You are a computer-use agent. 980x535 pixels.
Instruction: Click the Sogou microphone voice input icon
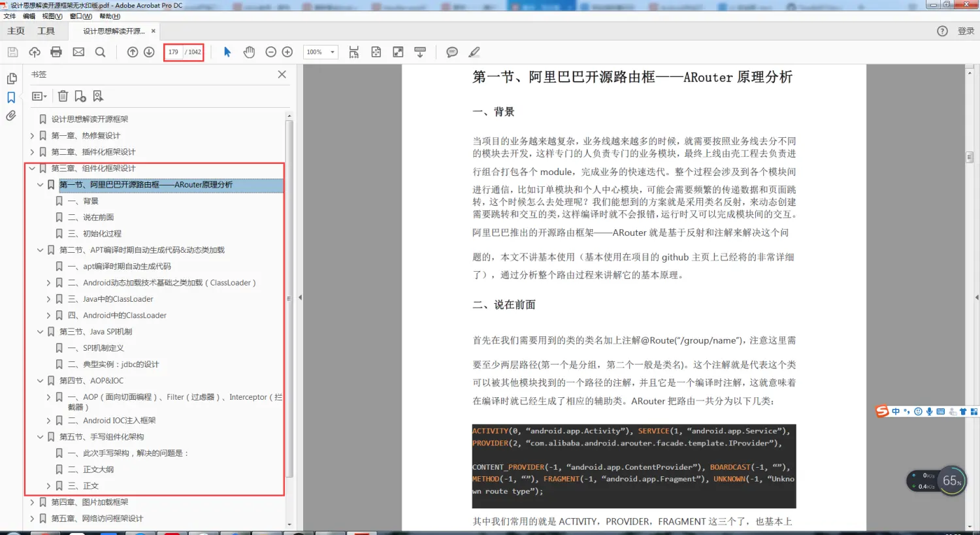(x=929, y=412)
